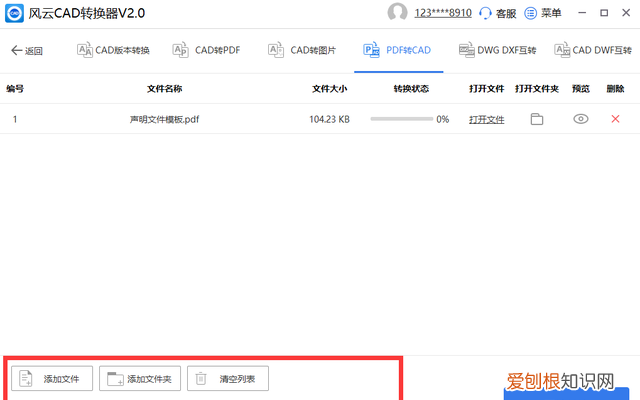The width and height of the screenshot is (640, 400).
Task: Click the 文件大小 column header
Action: [329, 89]
